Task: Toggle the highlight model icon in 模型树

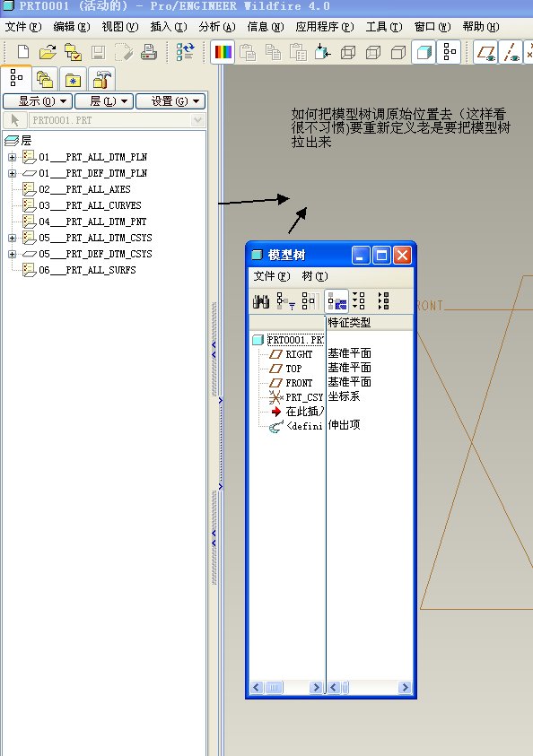Action: [x=336, y=302]
